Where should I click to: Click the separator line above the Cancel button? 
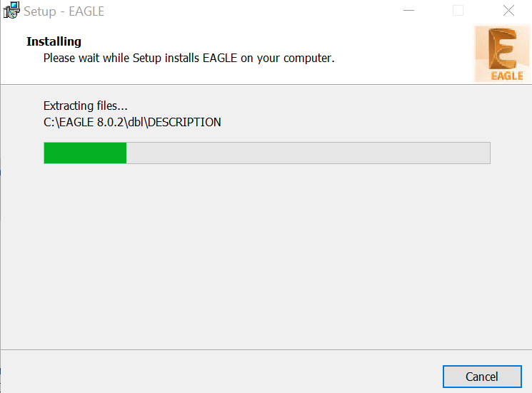266,349
